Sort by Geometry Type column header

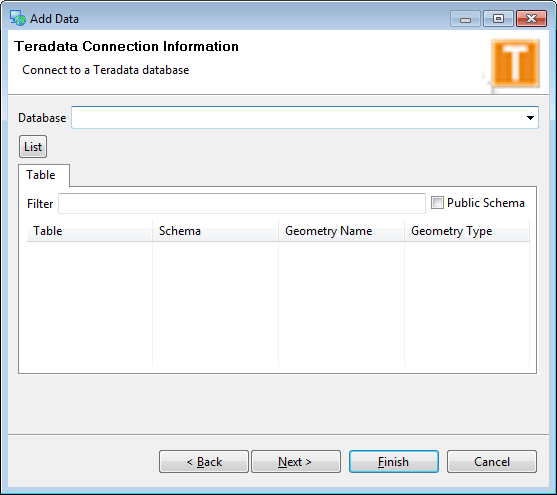(x=467, y=231)
